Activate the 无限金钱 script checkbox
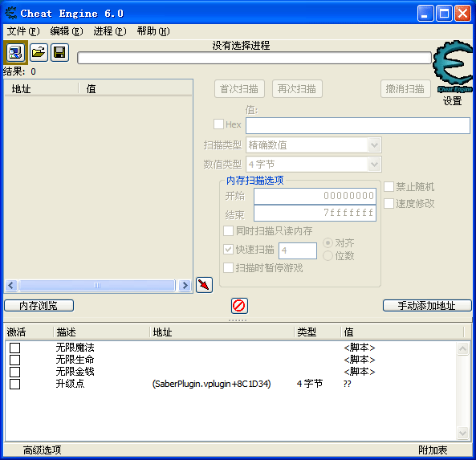The width and height of the screenshot is (476, 460). (14, 372)
